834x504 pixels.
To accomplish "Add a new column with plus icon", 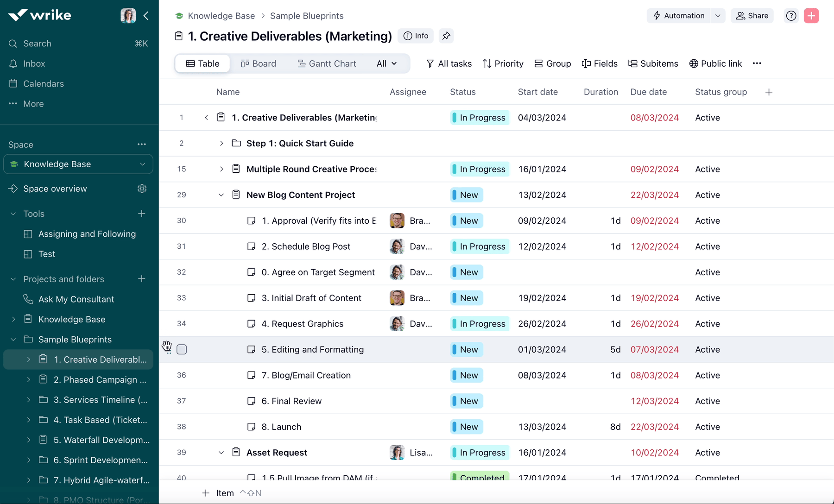I will click(x=769, y=92).
